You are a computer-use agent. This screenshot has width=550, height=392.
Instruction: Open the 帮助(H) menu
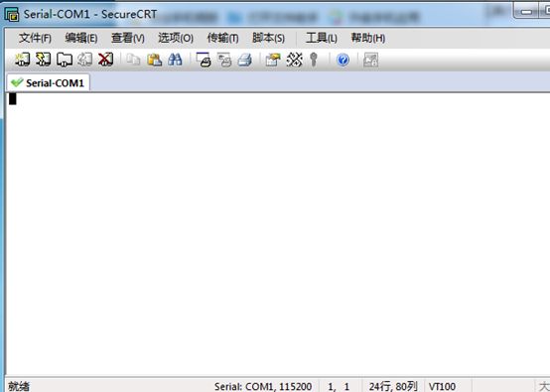pyautogui.click(x=368, y=38)
